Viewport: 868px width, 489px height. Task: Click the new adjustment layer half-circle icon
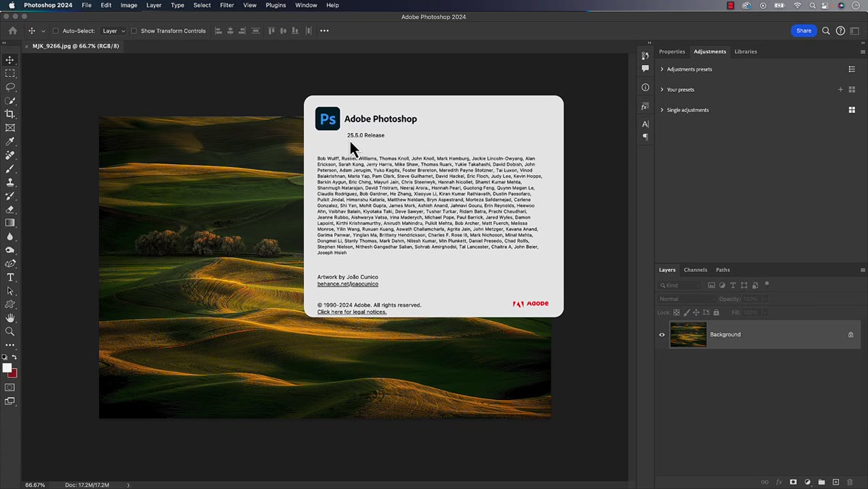[x=808, y=482]
